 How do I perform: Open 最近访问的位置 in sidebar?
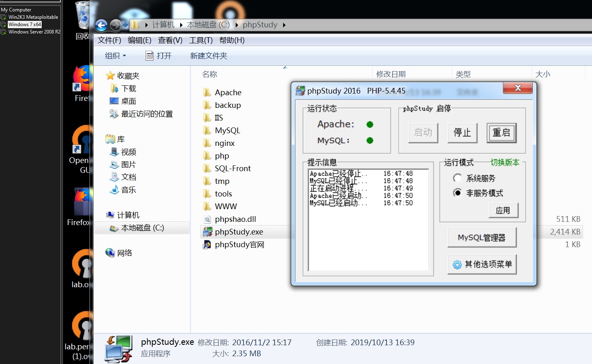(141, 114)
